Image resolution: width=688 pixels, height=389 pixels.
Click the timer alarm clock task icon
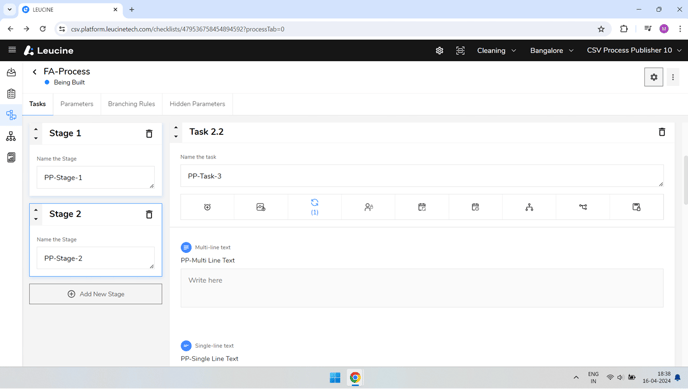click(x=207, y=207)
